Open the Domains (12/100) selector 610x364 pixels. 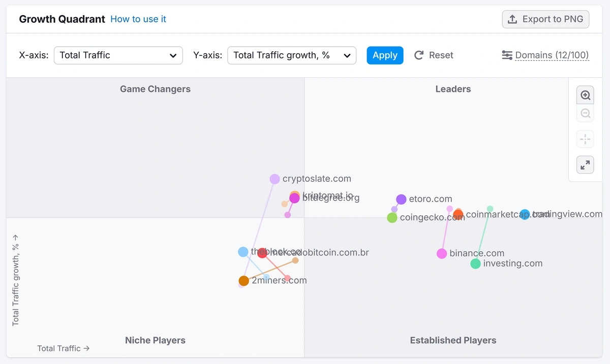pos(545,55)
